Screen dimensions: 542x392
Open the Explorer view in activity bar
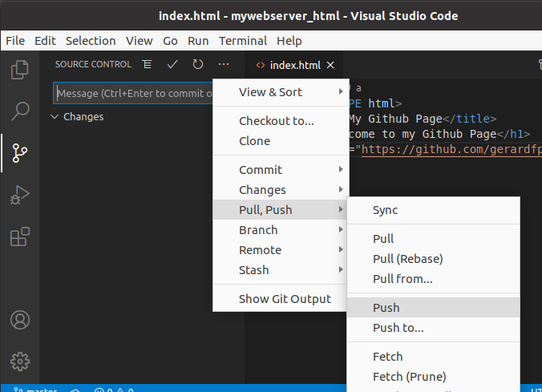click(x=20, y=70)
